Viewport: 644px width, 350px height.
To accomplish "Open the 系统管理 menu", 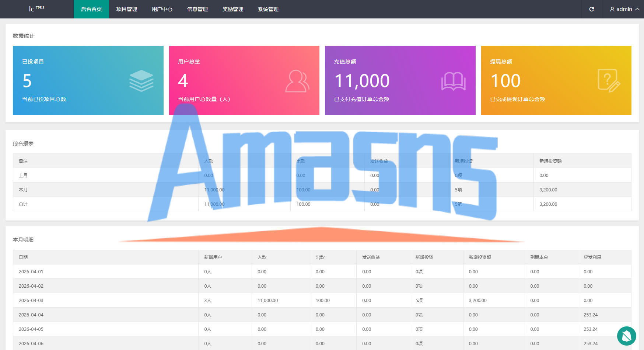I will [x=268, y=9].
